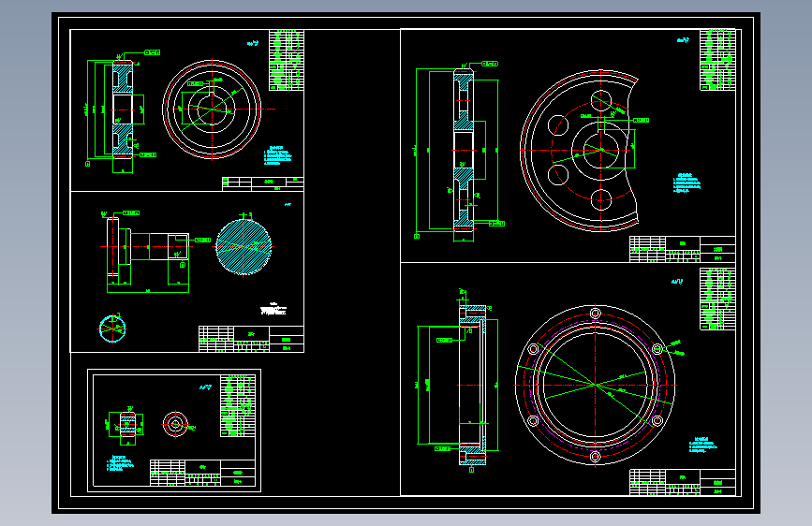812x526 pixels.
Task: Select the title block of top-right sheet
Action: point(683,249)
